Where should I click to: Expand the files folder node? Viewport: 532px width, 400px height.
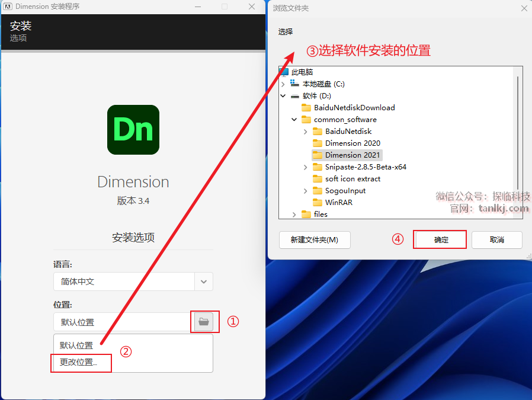coord(294,215)
